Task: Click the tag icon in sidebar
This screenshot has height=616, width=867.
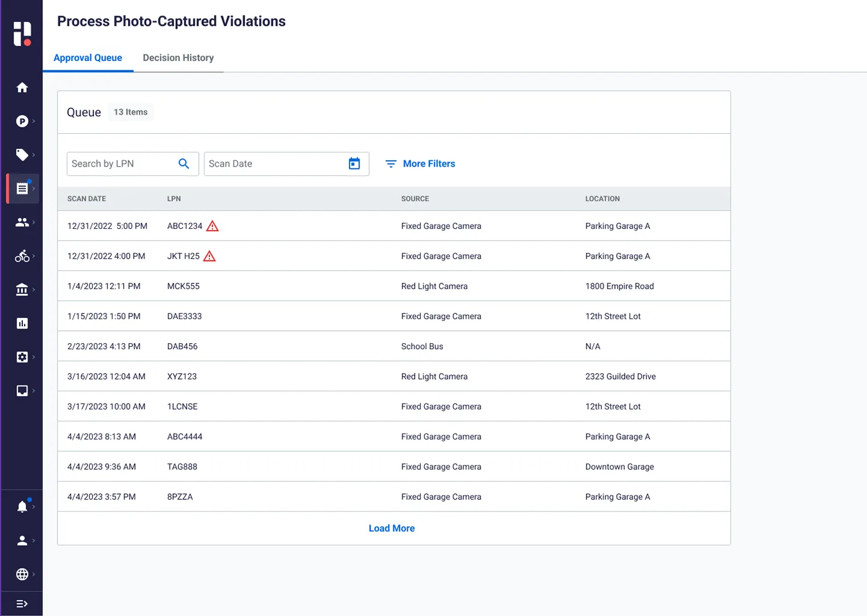Action: click(x=22, y=155)
